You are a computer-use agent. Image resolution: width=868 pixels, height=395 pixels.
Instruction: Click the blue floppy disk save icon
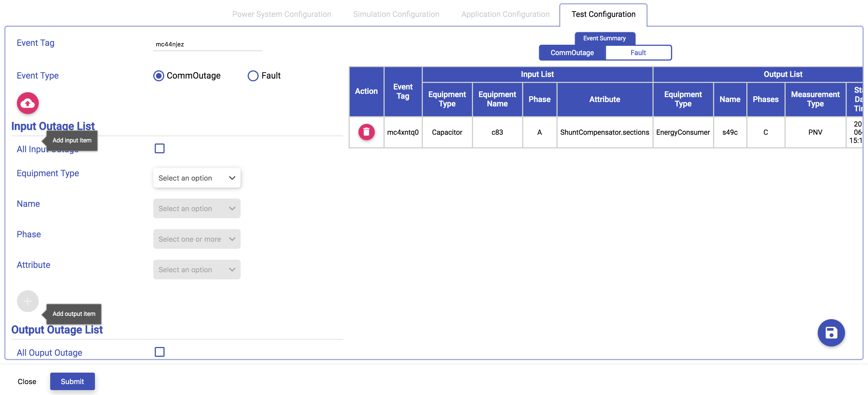[831, 333]
